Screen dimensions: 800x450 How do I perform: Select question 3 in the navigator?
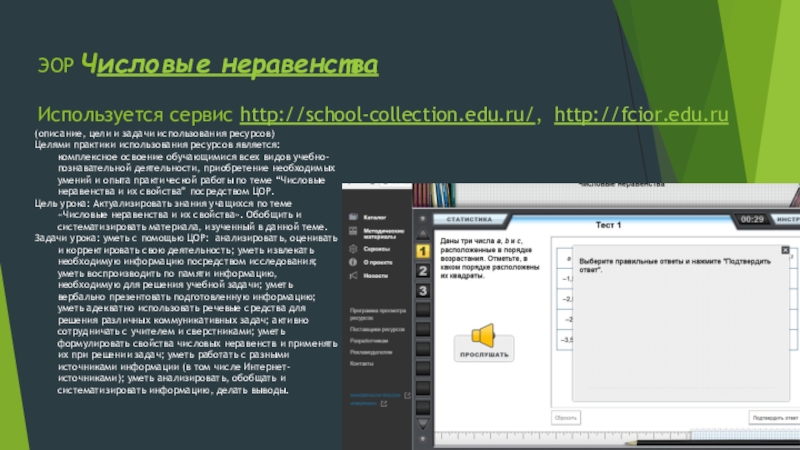click(x=422, y=291)
